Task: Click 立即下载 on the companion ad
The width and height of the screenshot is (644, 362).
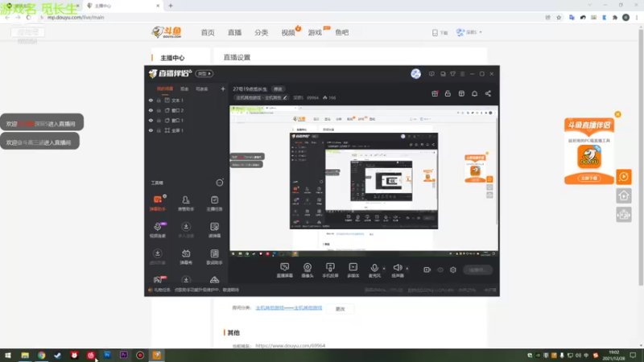Action: click(589, 178)
